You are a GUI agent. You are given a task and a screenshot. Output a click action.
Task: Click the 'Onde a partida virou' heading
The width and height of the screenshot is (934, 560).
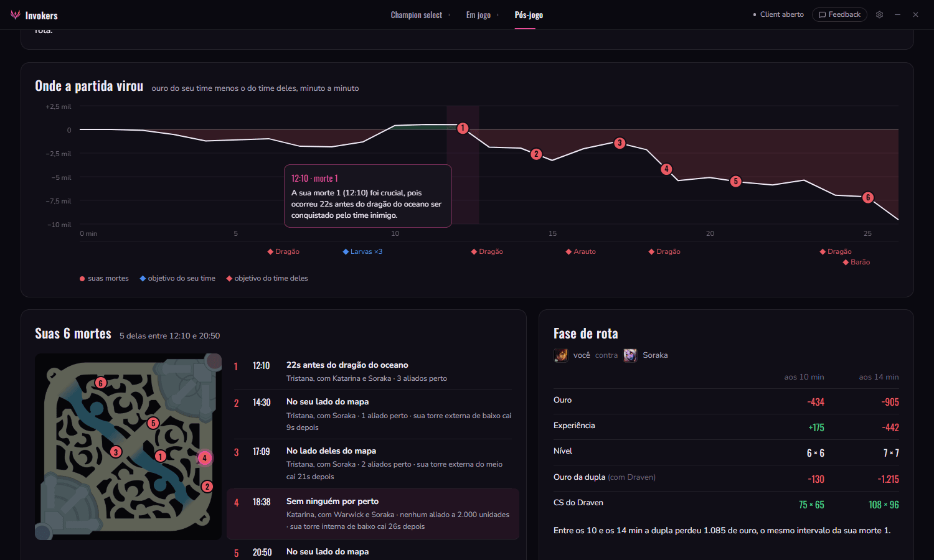click(x=89, y=86)
